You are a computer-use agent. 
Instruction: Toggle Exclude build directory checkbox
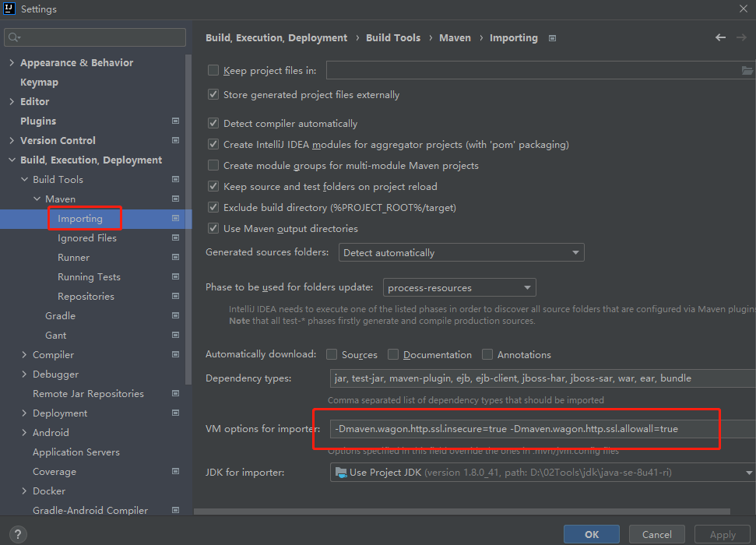(x=213, y=207)
